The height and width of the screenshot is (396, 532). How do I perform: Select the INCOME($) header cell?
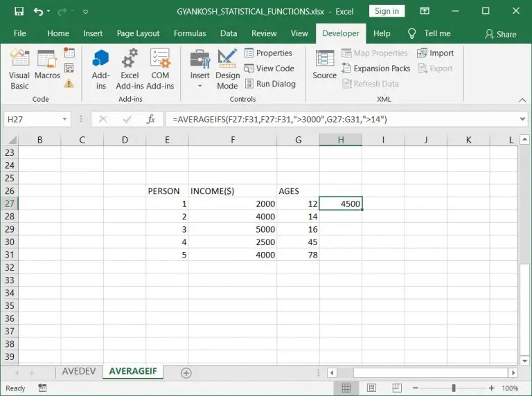coord(233,191)
